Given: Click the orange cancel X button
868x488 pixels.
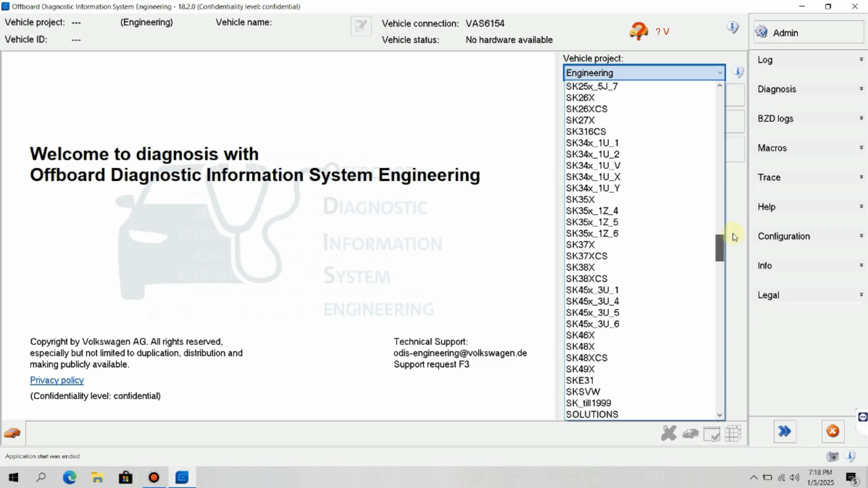Looking at the screenshot, I should point(832,431).
